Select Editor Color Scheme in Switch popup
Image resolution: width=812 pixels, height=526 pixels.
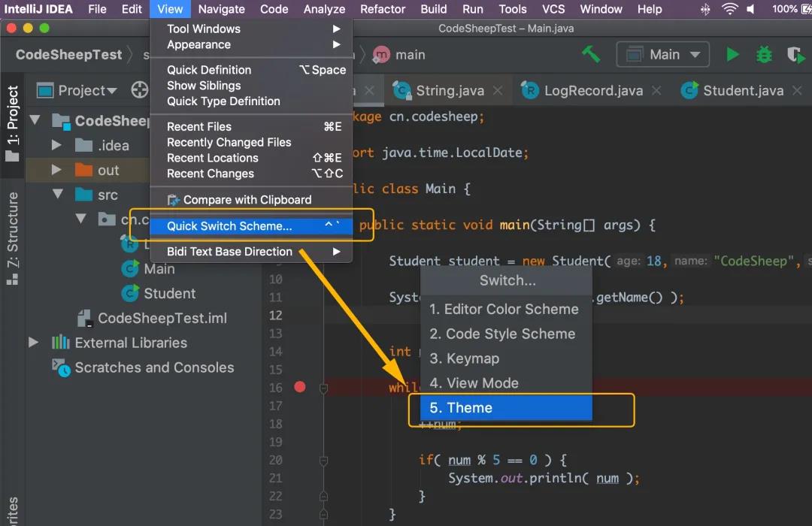(x=506, y=309)
